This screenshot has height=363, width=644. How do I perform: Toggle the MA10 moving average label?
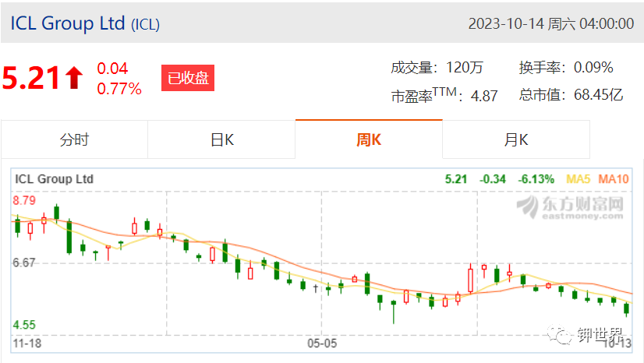613,179
